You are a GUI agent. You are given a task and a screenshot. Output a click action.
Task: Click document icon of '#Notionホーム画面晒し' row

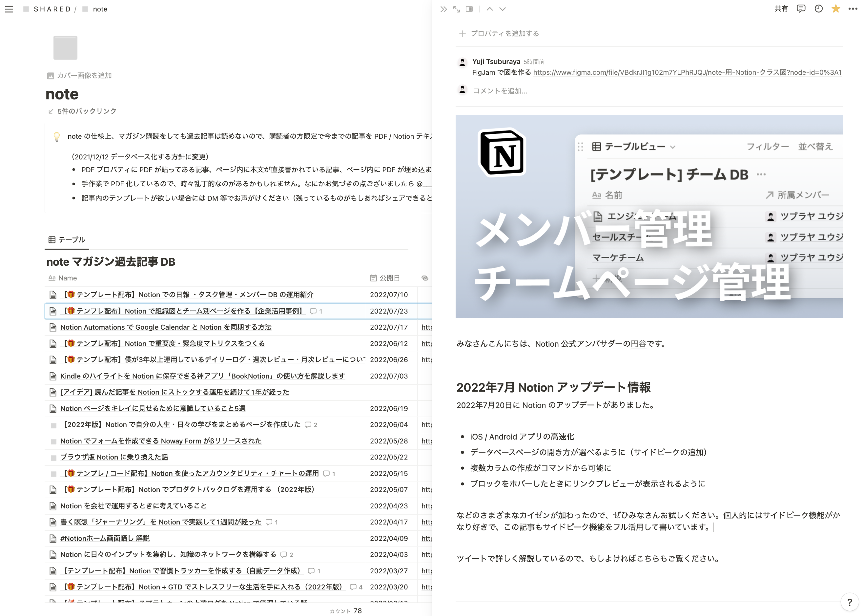[53, 539]
